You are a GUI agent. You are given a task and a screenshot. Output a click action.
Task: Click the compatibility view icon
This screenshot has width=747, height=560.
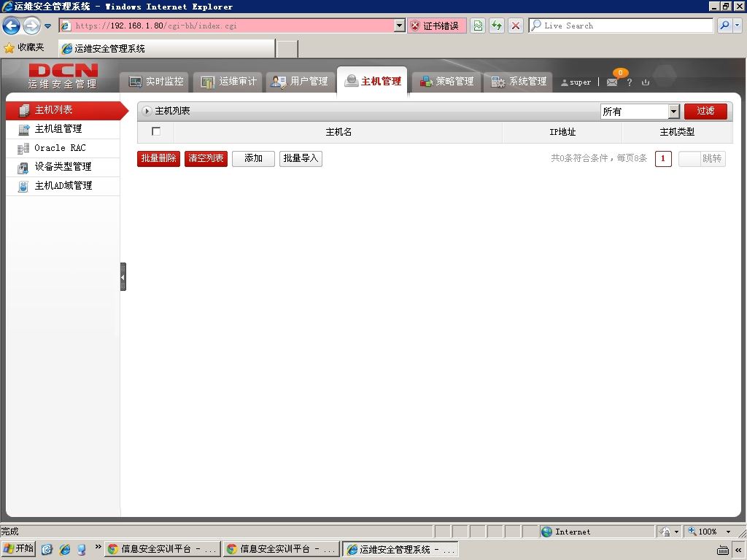(478, 26)
